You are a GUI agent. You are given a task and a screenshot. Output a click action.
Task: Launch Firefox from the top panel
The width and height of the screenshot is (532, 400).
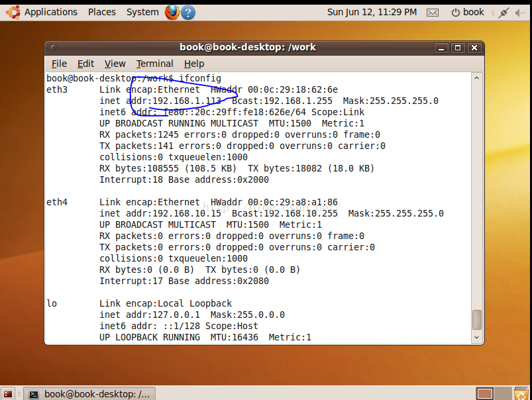[x=172, y=13]
